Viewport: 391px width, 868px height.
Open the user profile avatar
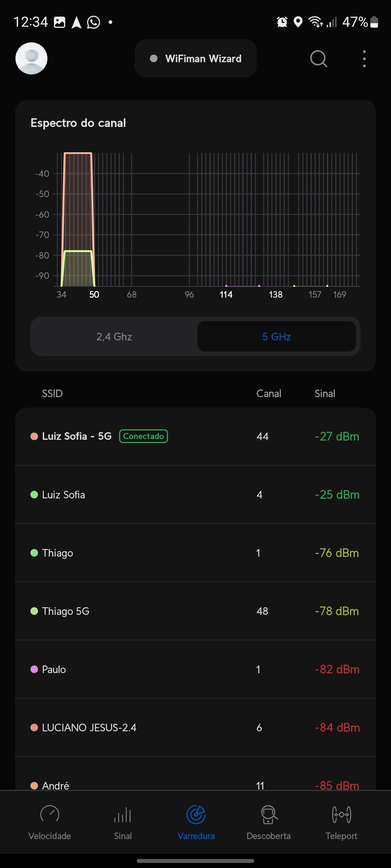31,59
